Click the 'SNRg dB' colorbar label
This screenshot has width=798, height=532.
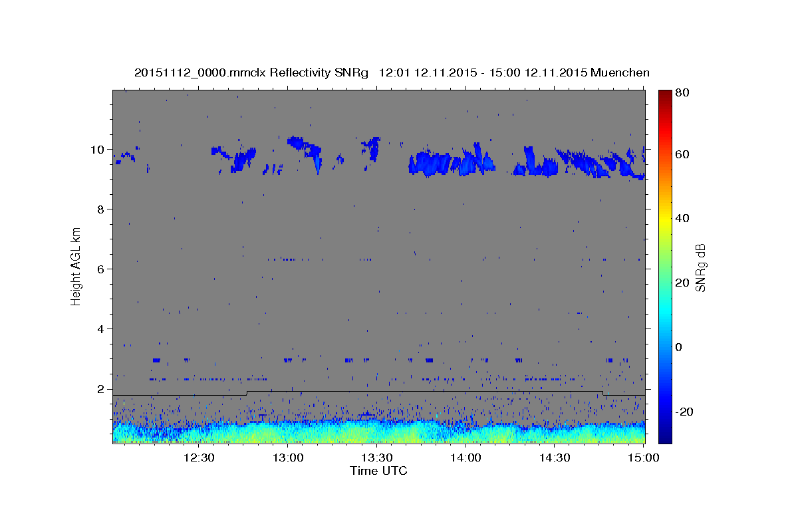(x=700, y=267)
